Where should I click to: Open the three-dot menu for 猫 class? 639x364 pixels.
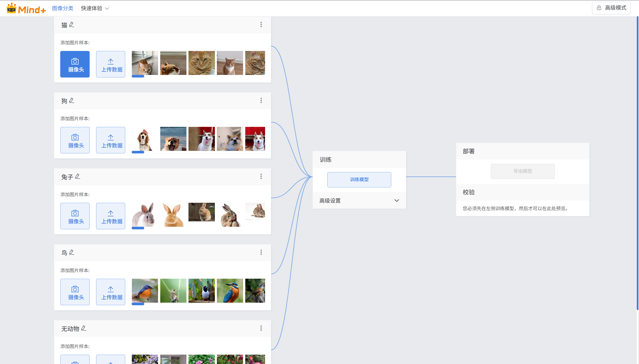click(261, 25)
